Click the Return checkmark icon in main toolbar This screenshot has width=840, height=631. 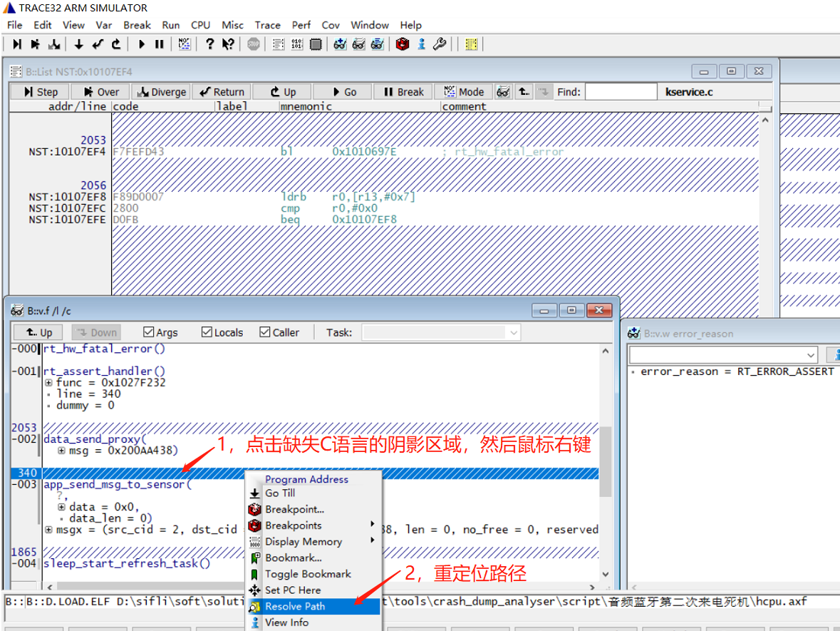[x=97, y=44]
